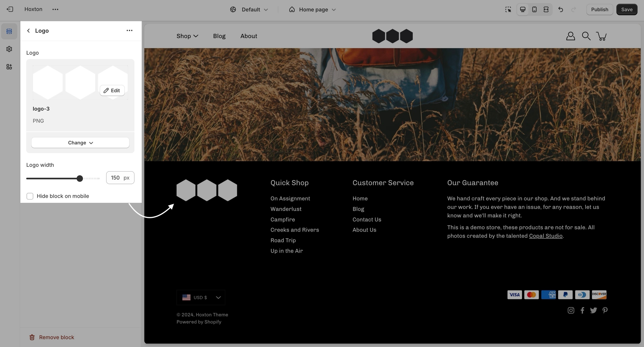Open the Home page template dropdown

click(312, 9)
